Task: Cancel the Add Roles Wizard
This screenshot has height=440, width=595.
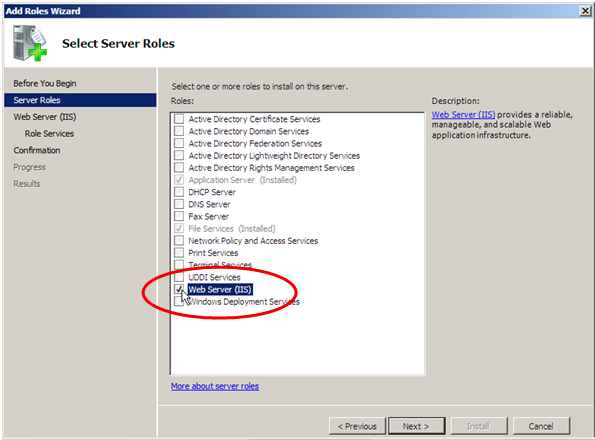Action: click(x=541, y=426)
